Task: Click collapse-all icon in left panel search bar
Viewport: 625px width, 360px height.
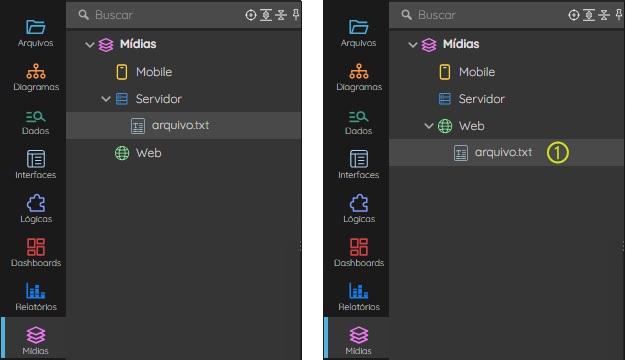Action: [x=281, y=15]
